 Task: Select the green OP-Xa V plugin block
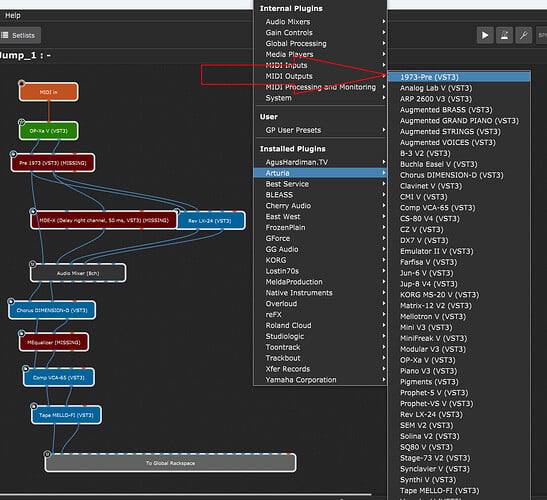click(x=48, y=131)
